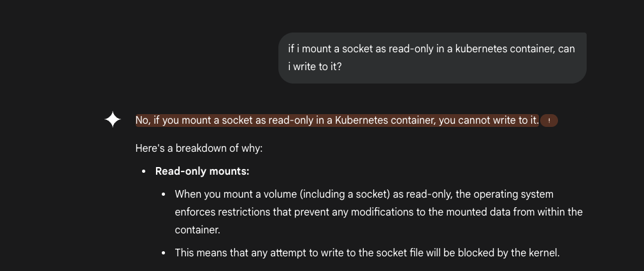Click the bold 'Read-only mounts:' heading
Viewport: 644px width, 271px height.
[x=202, y=171]
